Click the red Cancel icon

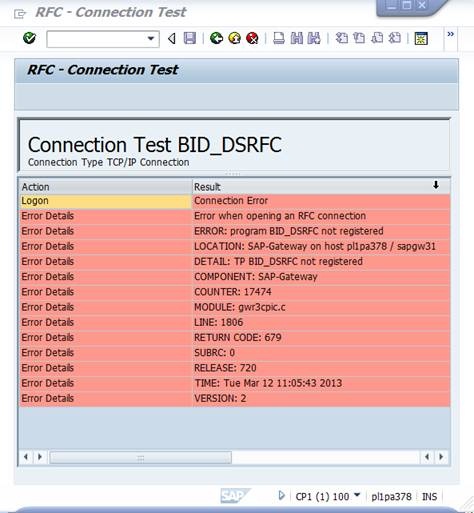click(252, 38)
